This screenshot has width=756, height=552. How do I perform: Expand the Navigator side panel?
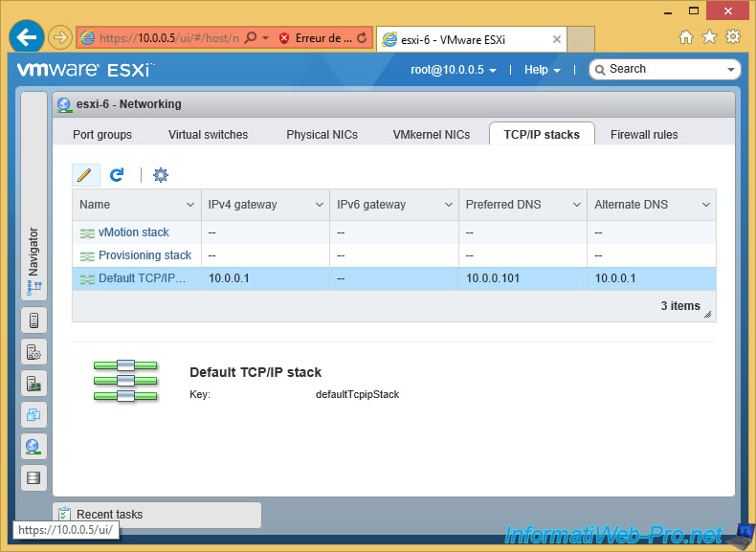point(33,197)
